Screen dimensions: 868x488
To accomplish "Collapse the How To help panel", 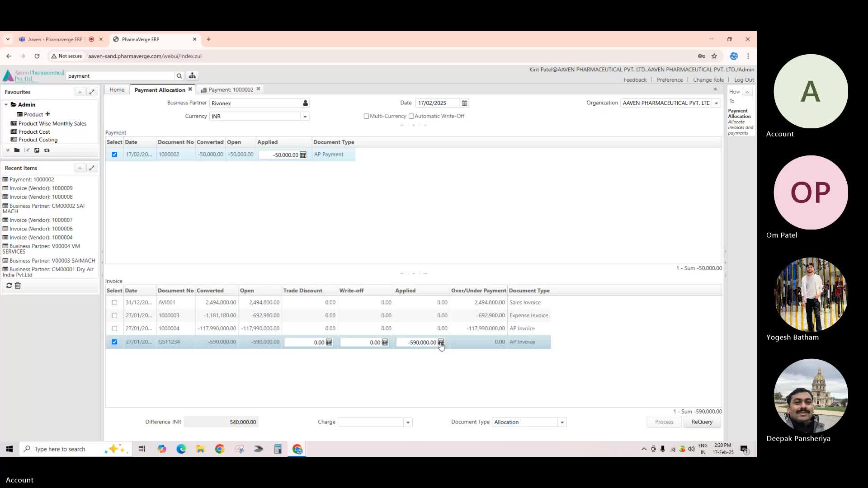I will pyautogui.click(x=747, y=92).
